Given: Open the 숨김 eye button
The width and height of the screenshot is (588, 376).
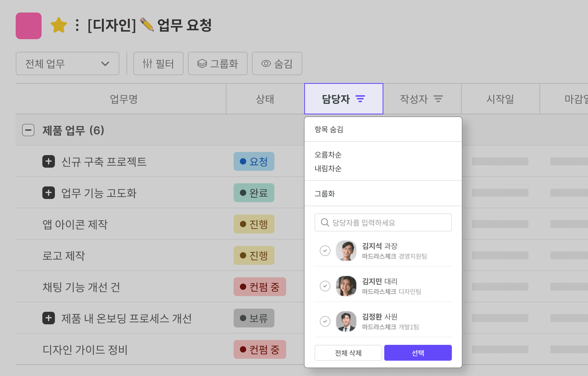Looking at the screenshot, I should coord(277,63).
